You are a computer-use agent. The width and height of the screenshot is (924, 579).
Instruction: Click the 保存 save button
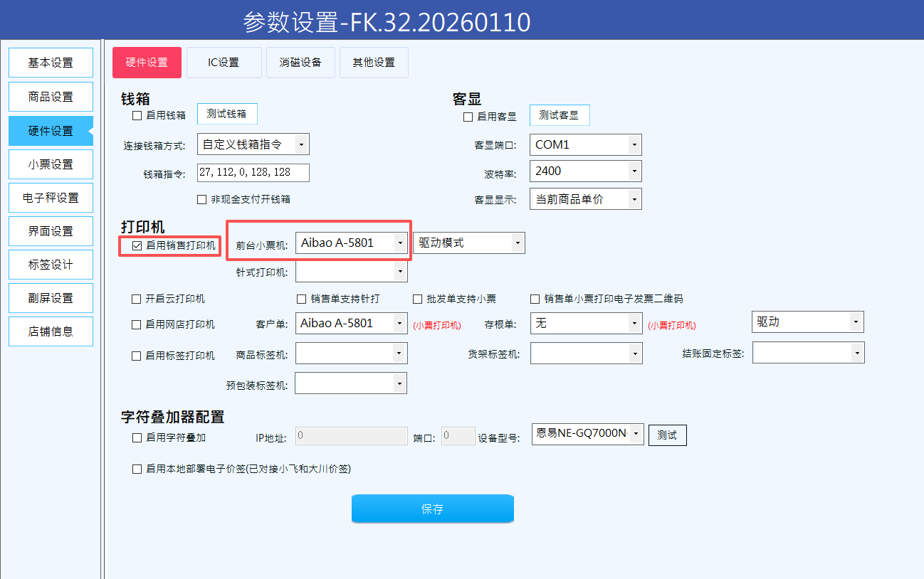click(x=432, y=509)
